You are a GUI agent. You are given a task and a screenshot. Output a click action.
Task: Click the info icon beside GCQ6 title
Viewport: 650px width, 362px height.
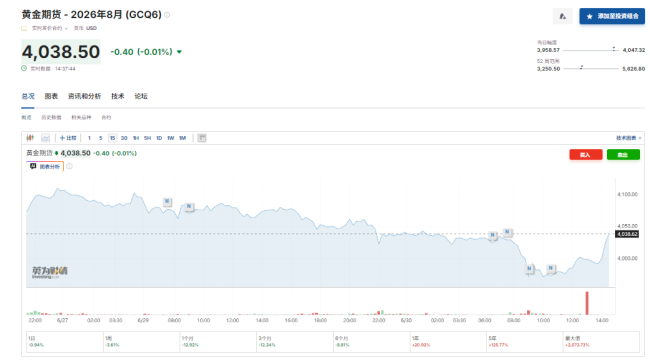pos(167,15)
